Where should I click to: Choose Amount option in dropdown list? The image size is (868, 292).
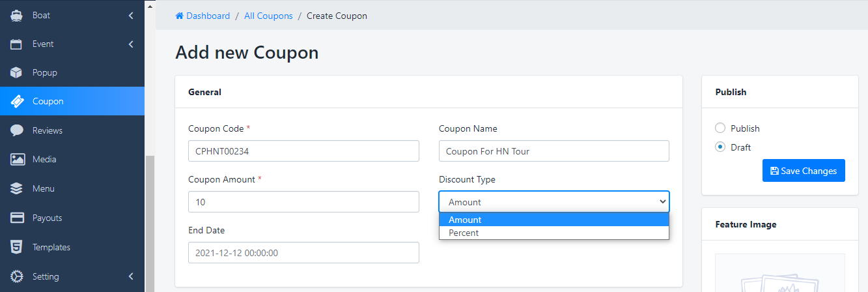point(465,220)
